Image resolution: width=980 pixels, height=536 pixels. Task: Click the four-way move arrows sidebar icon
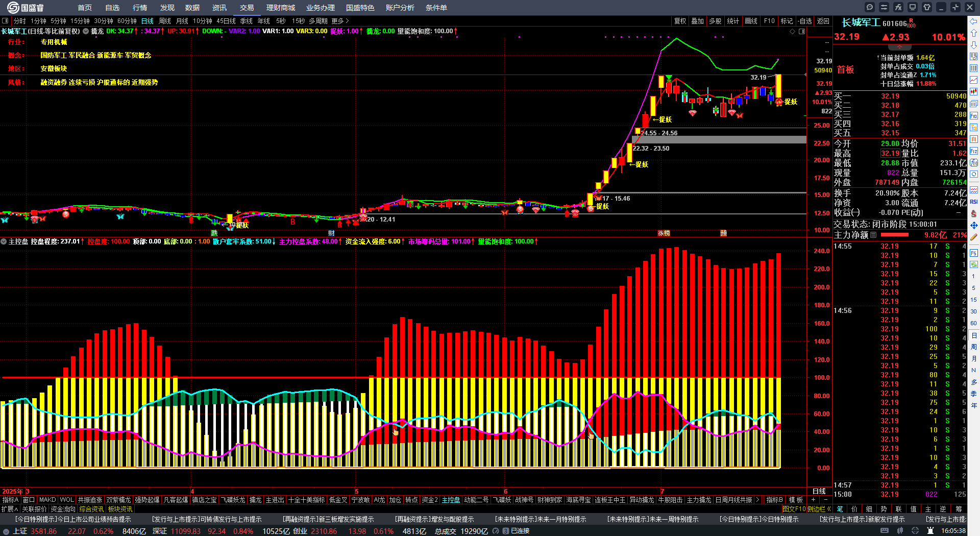pyautogui.click(x=974, y=225)
